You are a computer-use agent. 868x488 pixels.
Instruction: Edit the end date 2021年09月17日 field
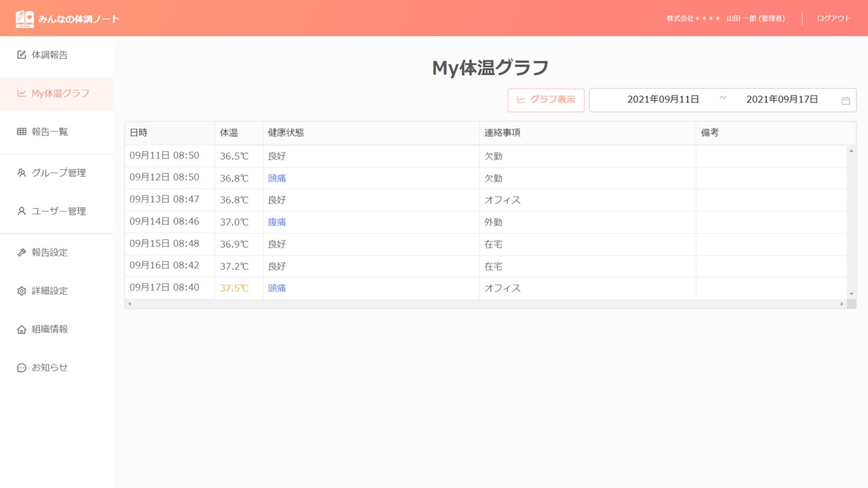click(782, 100)
